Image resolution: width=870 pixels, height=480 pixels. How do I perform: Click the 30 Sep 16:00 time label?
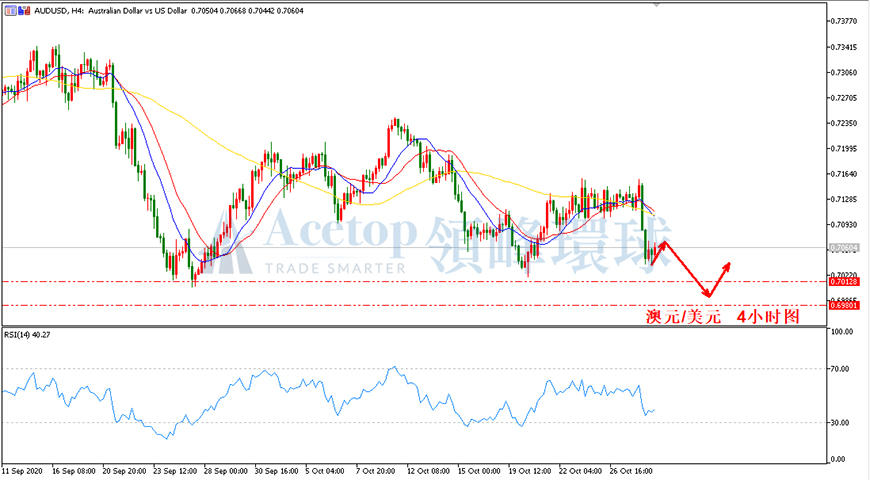click(x=277, y=471)
